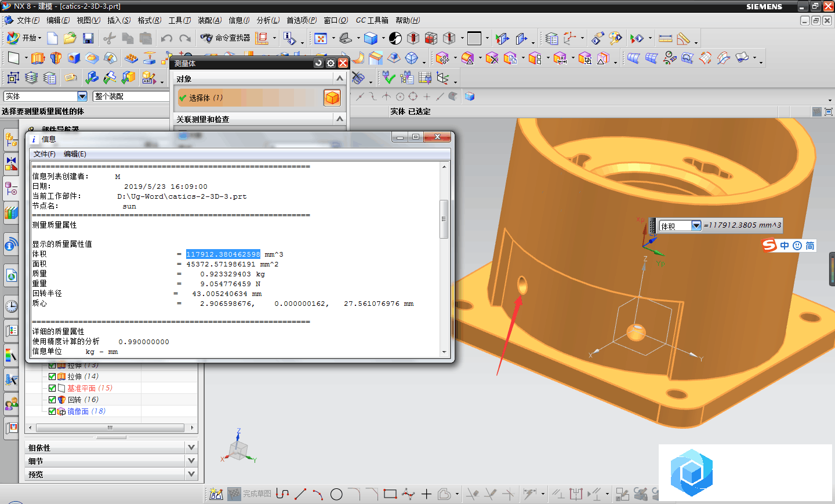Click the New file icon
835x504 pixels.
(x=52, y=38)
